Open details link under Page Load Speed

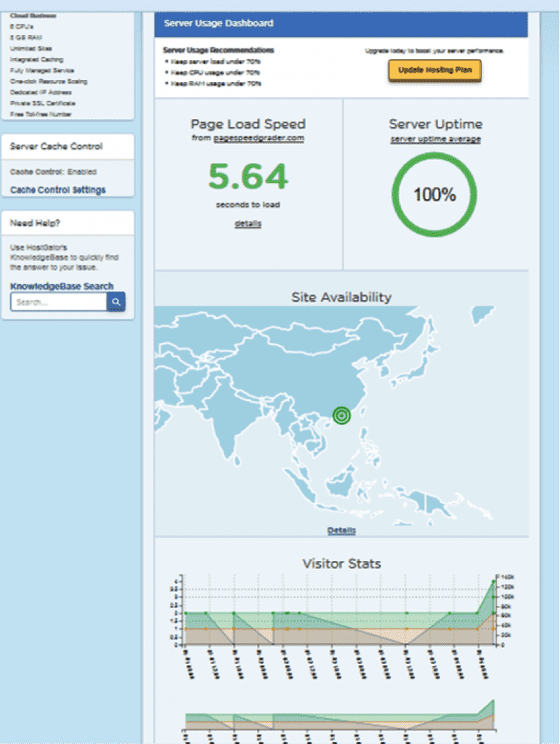(x=248, y=223)
